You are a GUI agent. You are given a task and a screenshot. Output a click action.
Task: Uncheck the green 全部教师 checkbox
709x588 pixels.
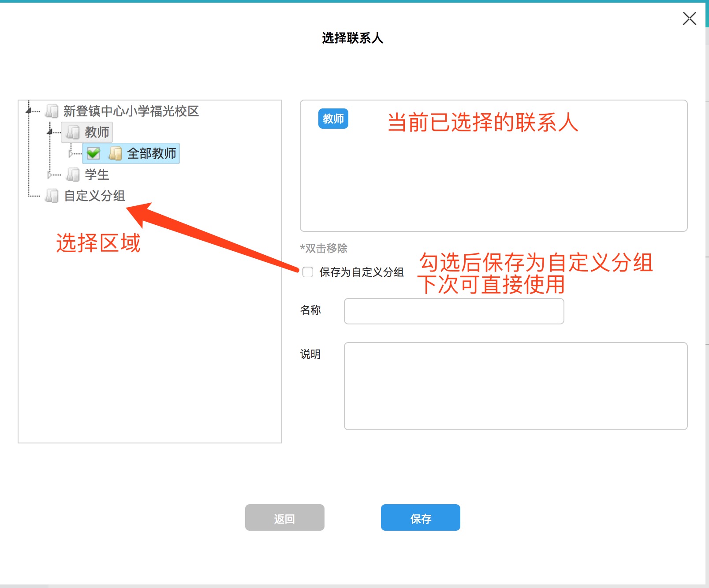(93, 153)
